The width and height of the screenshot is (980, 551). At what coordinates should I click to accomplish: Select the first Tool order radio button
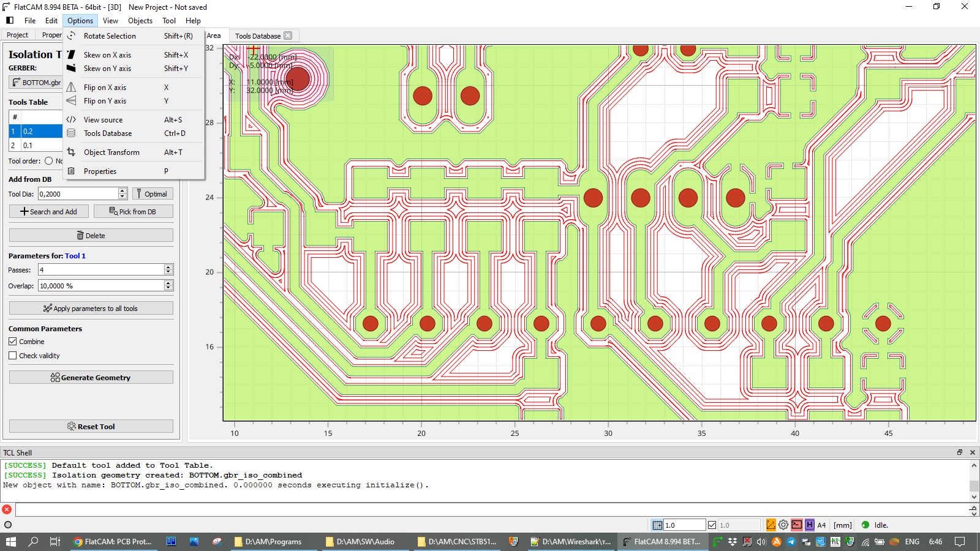pos(48,161)
